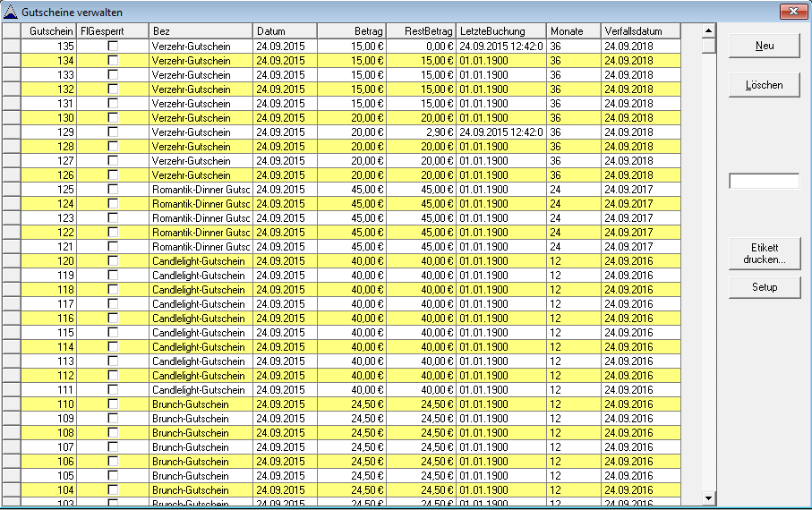Click Verfallsdatum 24.09.2017 in row 122
The image size is (812, 510).
click(x=641, y=233)
